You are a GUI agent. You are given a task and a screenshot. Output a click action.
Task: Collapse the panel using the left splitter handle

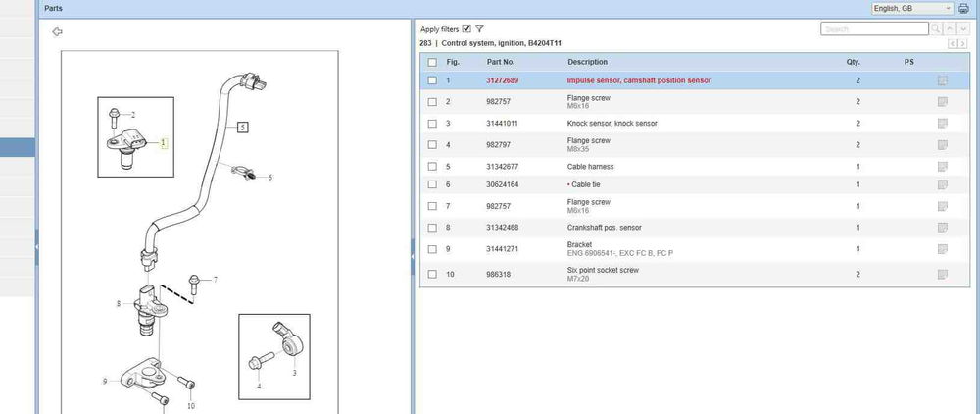click(36, 247)
